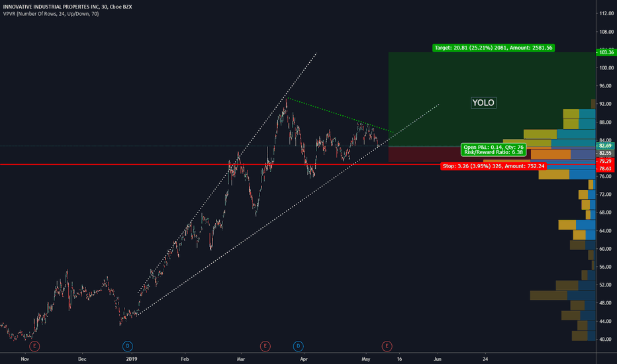Viewport: 617px width, 364px height.
Task: Click the 78.63 red price tag
Action: (605, 168)
